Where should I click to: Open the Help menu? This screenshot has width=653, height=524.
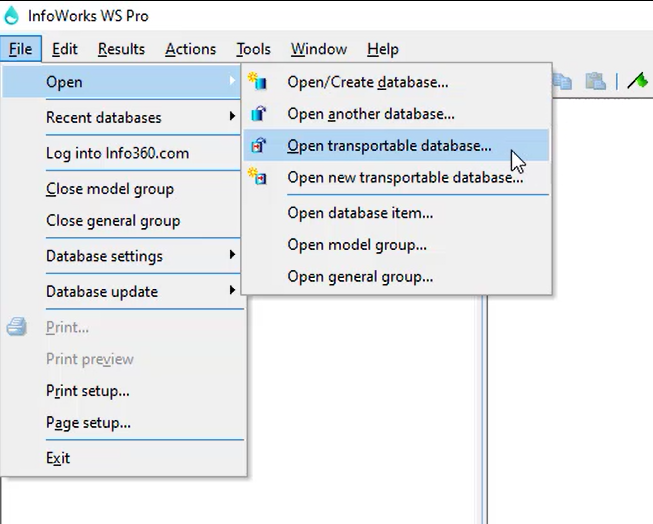383,49
